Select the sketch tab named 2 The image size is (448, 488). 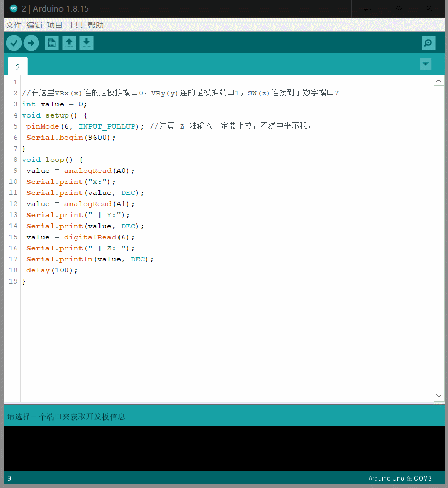[x=18, y=66]
